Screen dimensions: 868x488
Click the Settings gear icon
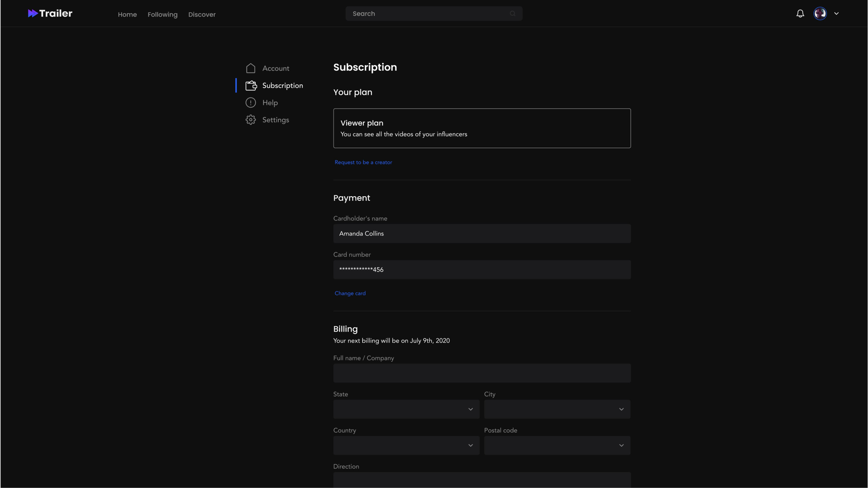coord(250,120)
